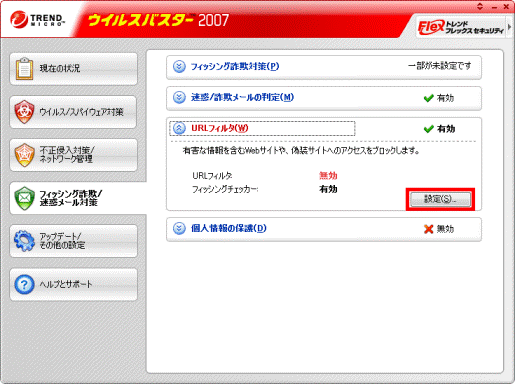This screenshot has height=384, width=515.
Task: Minimize the Virus Buster window
Action: click(x=495, y=7)
